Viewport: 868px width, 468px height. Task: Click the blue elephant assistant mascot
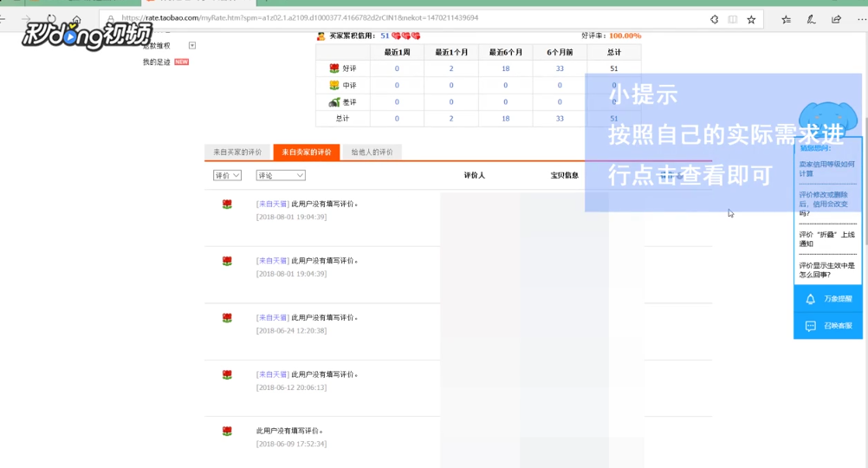pos(828,119)
